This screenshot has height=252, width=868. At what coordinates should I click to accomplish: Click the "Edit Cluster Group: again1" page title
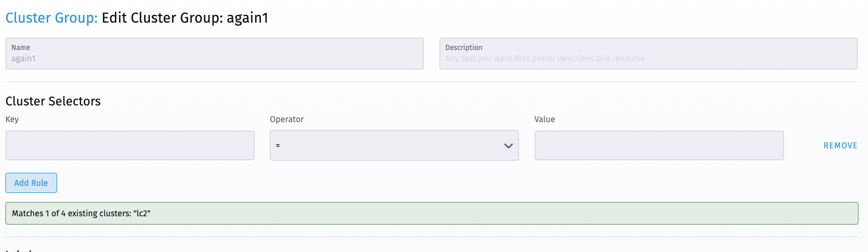click(185, 17)
